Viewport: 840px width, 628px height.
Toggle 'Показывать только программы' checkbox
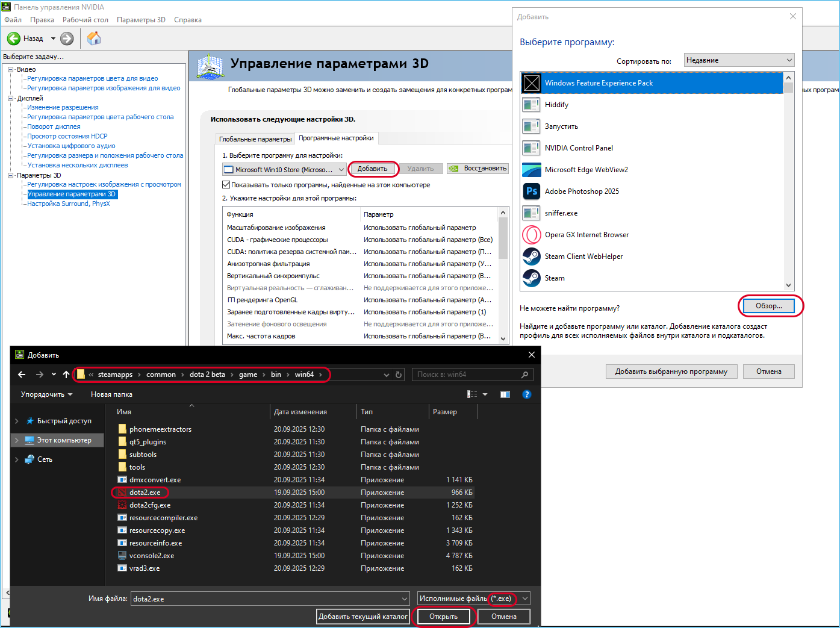226,185
